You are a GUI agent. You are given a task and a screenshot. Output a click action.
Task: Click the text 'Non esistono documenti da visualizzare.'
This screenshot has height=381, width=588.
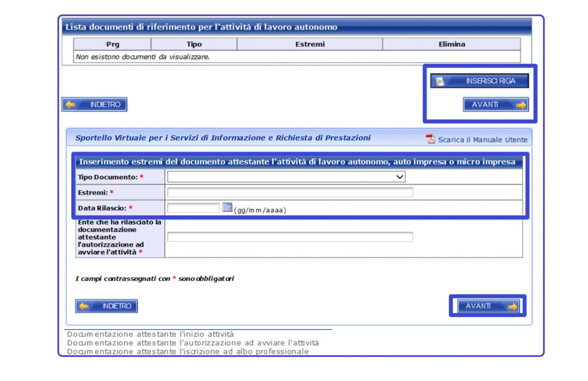pos(143,57)
